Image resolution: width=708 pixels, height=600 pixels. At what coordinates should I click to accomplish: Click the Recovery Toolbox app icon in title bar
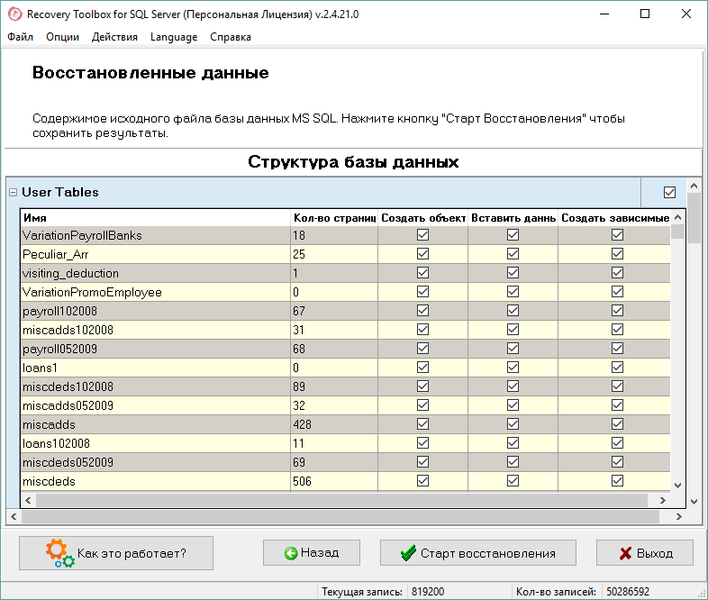point(14,14)
